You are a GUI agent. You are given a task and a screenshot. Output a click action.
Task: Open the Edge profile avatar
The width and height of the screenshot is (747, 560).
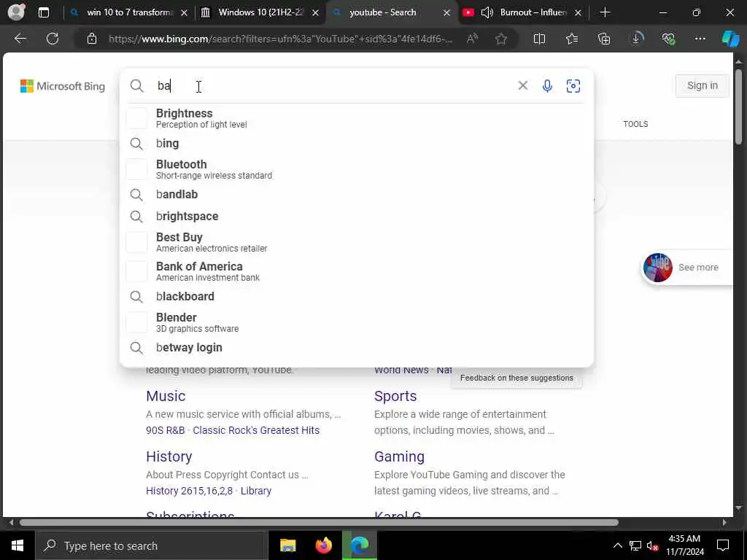(17, 12)
